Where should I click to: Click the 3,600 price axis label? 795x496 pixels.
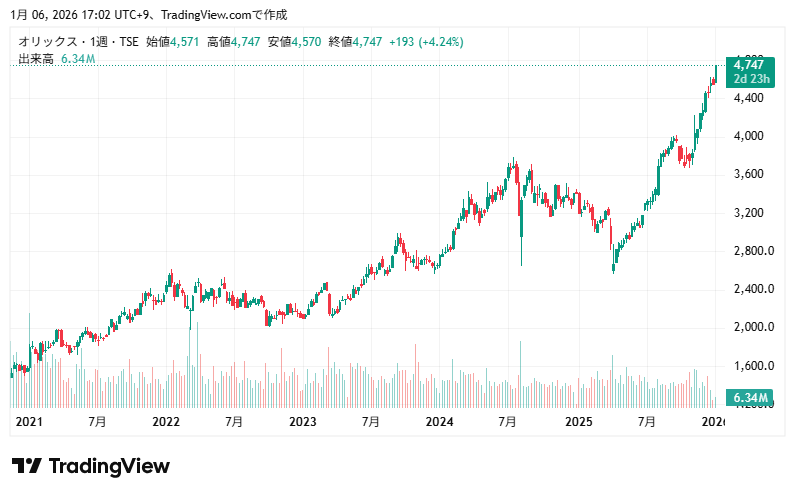tap(748, 174)
